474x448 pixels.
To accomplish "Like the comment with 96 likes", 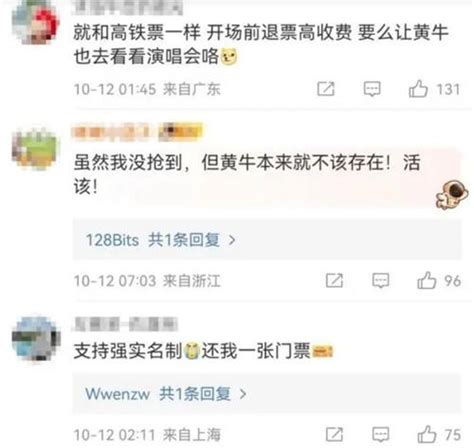I will (427, 280).
